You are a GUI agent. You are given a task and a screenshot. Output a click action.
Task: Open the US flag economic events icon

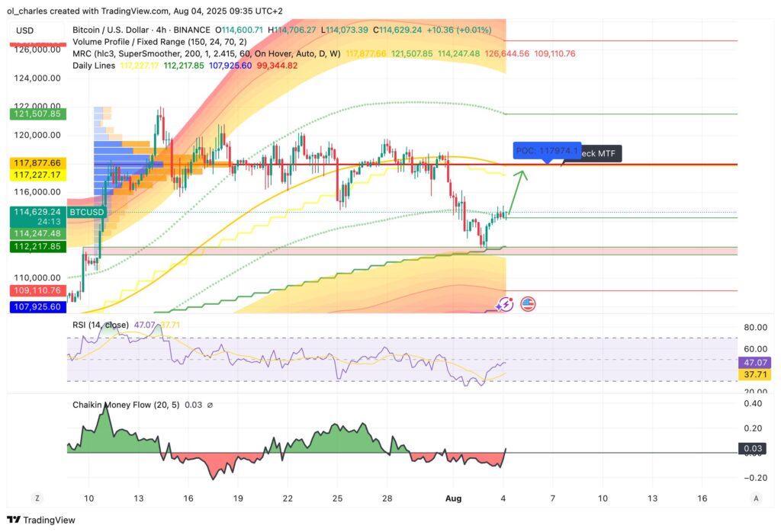tap(527, 303)
